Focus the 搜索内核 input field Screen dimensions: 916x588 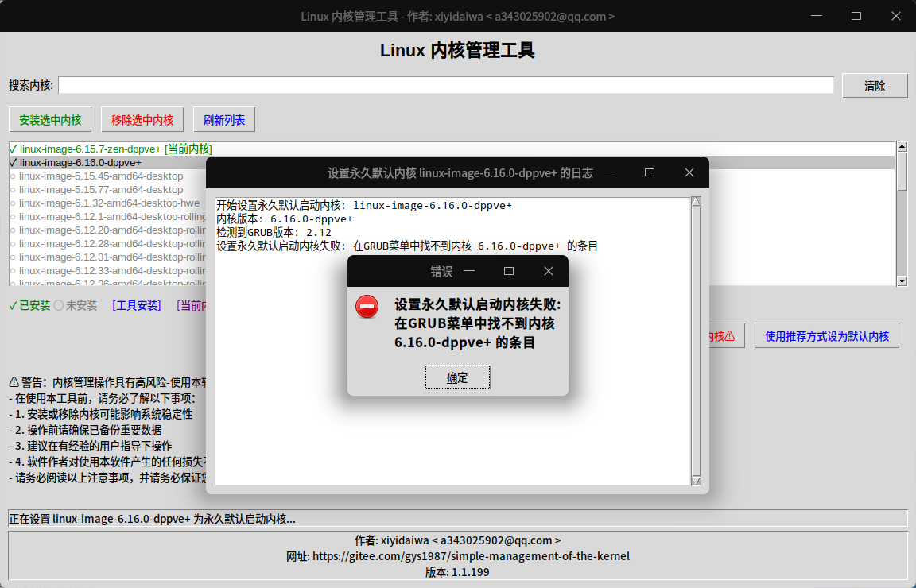pos(446,85)
